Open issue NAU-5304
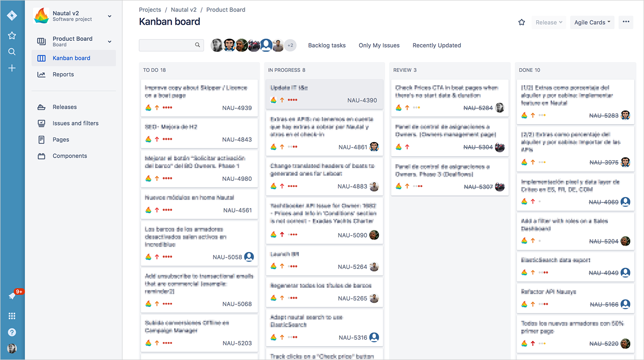This screenshot has height=360, width=644. tap(478, 147)
